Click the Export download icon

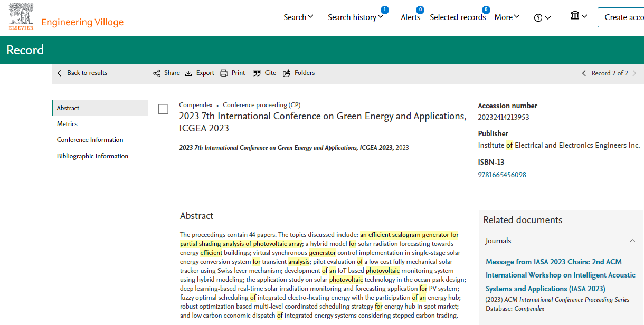pyautogui.click(x=188, y=73)
